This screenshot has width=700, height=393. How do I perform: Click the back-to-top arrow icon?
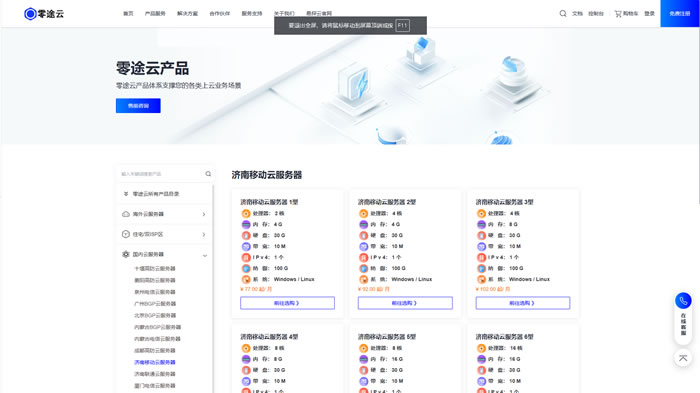683,358
